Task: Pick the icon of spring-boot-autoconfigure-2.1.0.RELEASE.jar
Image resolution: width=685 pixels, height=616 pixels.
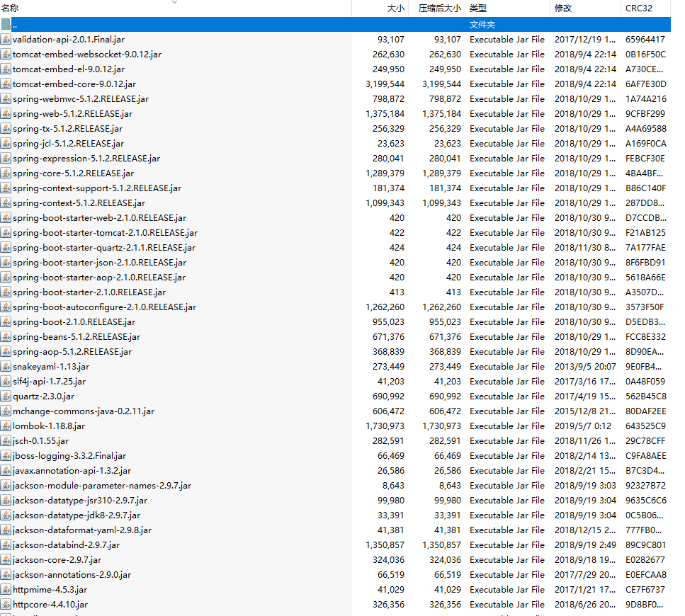Action: click(x=6, y=307)
